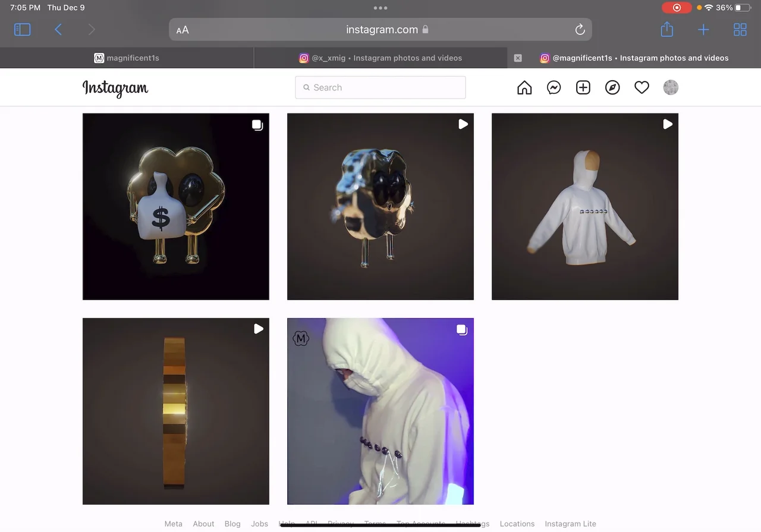Image resolution: width=761 pixels, height=532 pixels.
Task: Show the tab overview grid
Action: pyautogui.click(x=740, y=30)
